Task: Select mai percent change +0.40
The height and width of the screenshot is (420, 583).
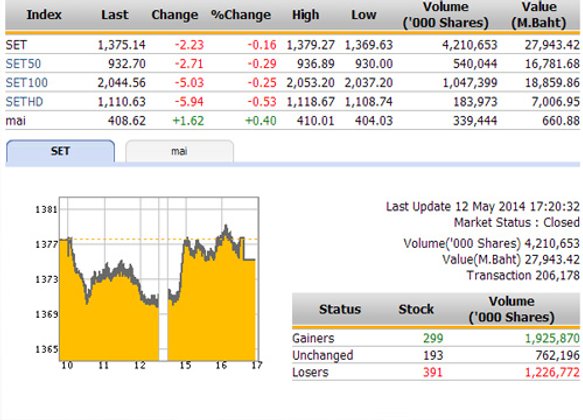Action: point(261,121)
